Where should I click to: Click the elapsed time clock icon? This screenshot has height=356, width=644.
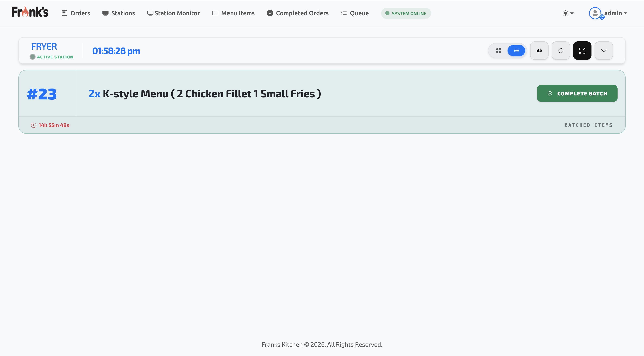(x=34, y=125)
